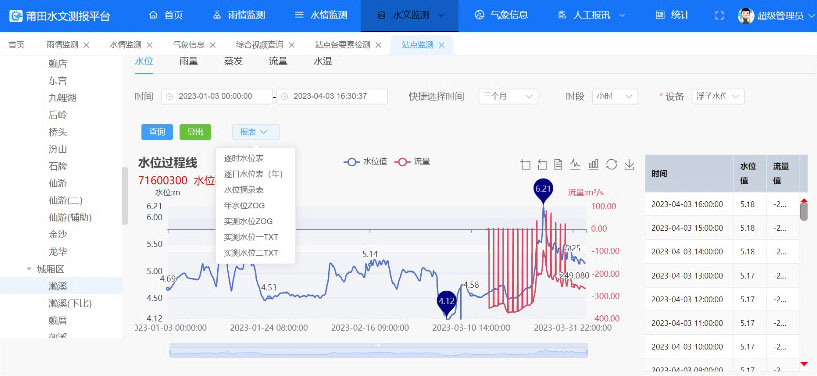
Task: Choose 实测水位一TXT from the report menu
Action: tap(251, 237)
